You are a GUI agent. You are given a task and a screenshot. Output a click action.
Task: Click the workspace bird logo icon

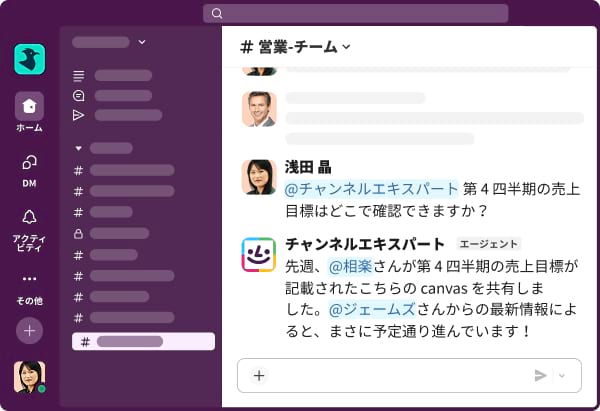29,59
